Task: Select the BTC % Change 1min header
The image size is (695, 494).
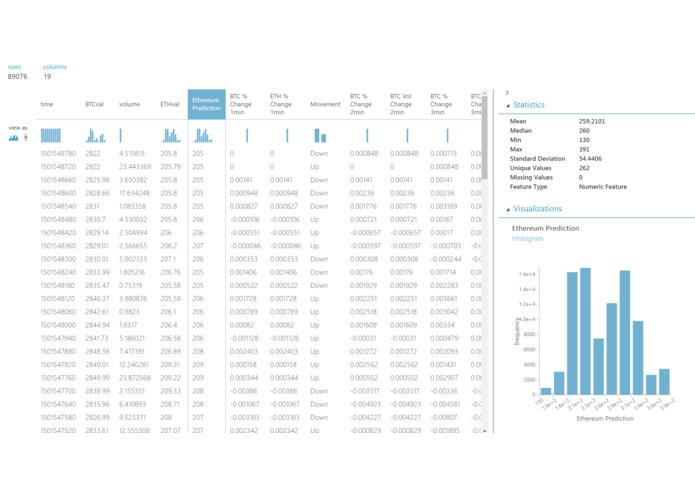Action: point(241,104)
